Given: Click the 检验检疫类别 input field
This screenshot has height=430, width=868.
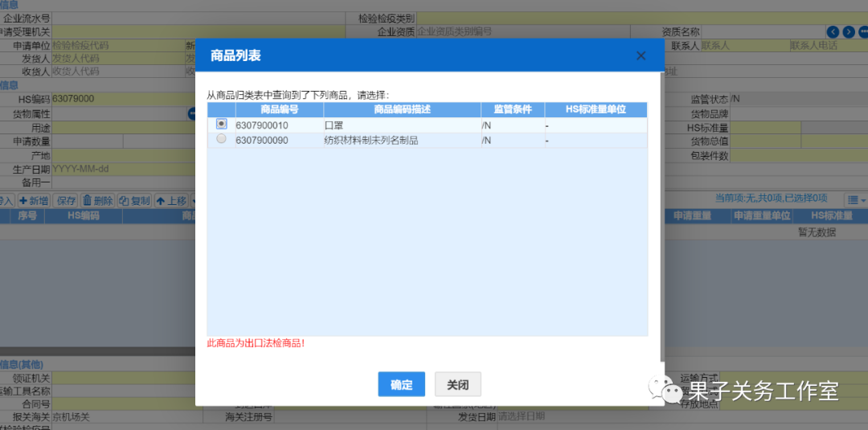Looking at the screenshot, I should [641, 18].
